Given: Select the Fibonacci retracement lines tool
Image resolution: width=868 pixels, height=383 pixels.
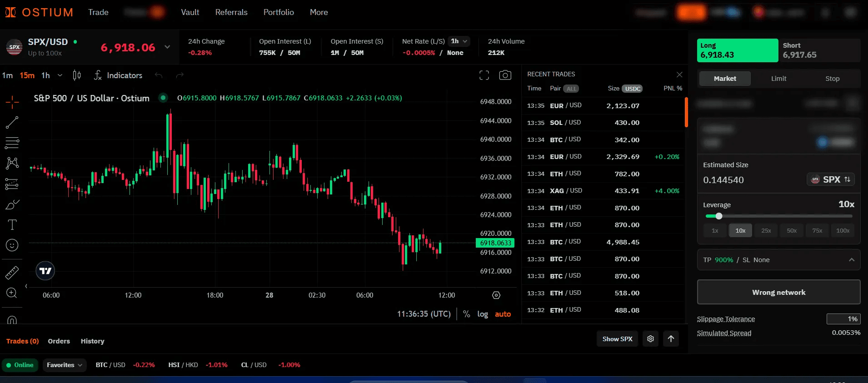Looking at the screenshot, I should (x=12, y=143).
